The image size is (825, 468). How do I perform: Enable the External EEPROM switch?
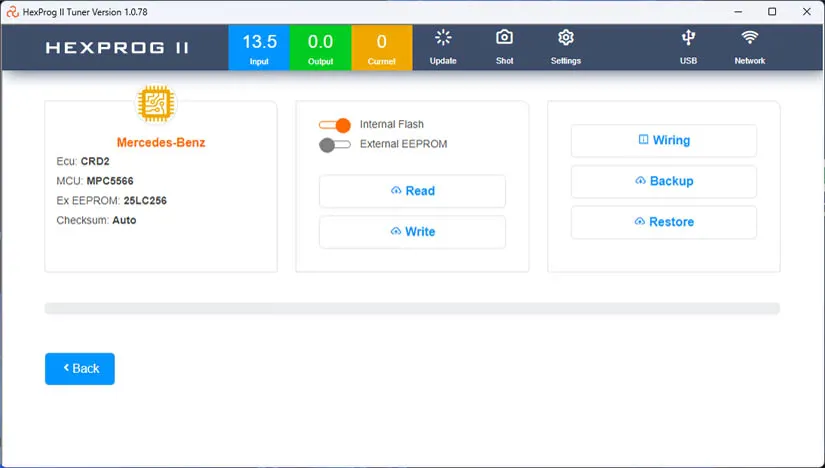(335, 145)
